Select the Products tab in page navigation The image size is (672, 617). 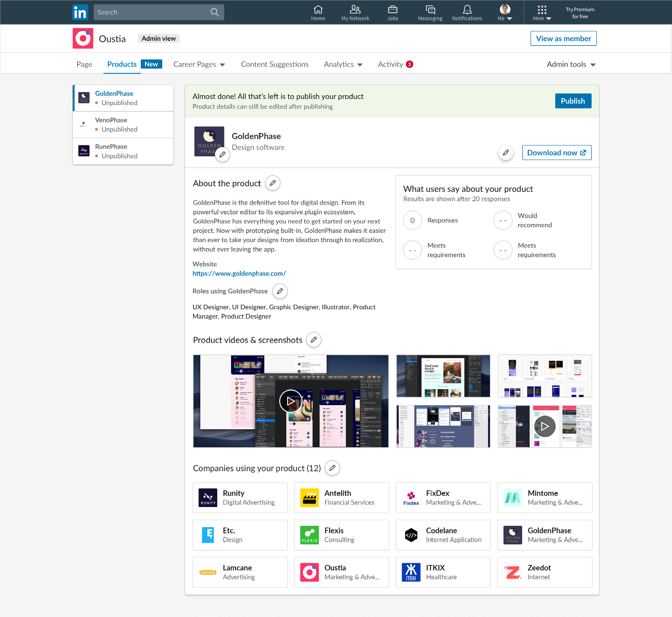(x=121, y=64)
